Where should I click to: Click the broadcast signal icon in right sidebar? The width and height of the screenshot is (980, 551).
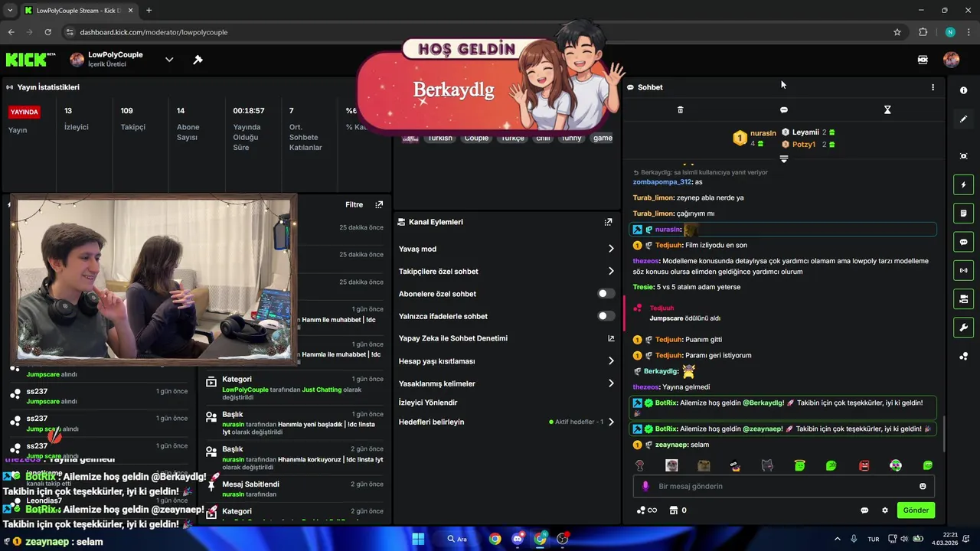[x=963, y=270]
